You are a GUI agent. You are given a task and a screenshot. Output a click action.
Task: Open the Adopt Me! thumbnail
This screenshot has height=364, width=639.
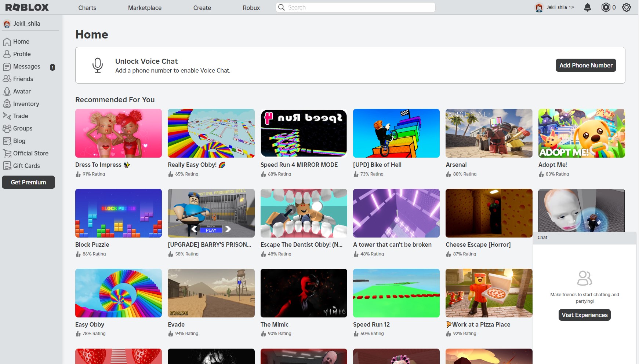click(x=582, y=133)
